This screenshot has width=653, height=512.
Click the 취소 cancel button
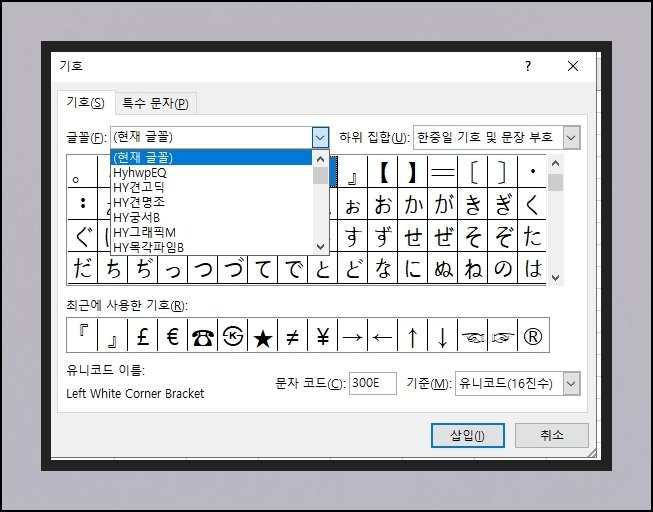(x=552, y=435)
